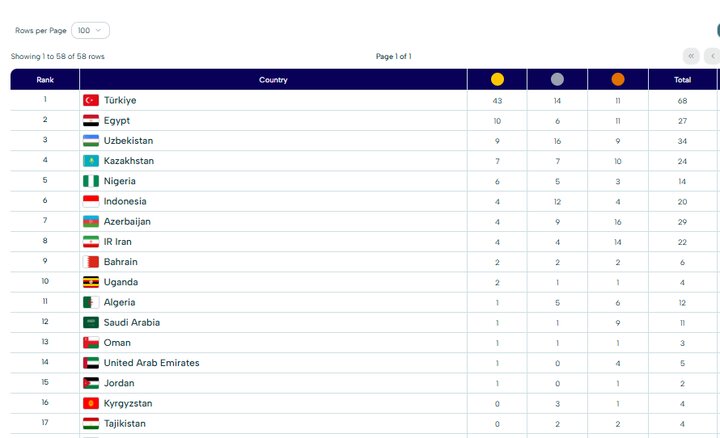Click the Egypt flag icon
720x438 pixels.
[90, 121]
